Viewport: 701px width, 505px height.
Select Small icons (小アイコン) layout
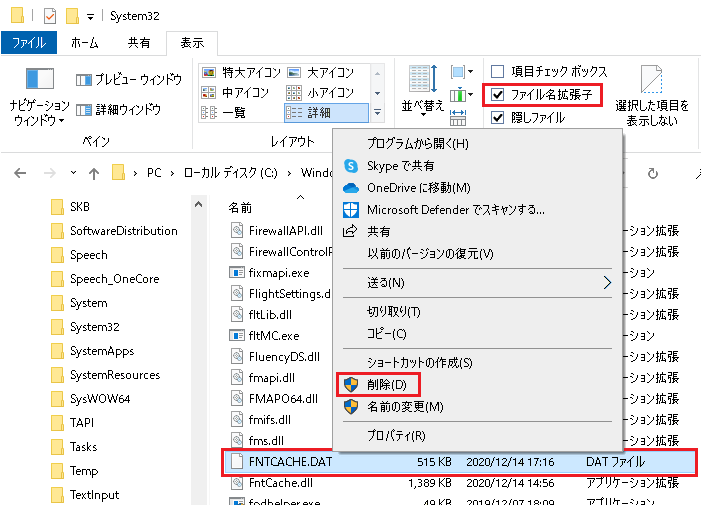(x=320, y=93)
